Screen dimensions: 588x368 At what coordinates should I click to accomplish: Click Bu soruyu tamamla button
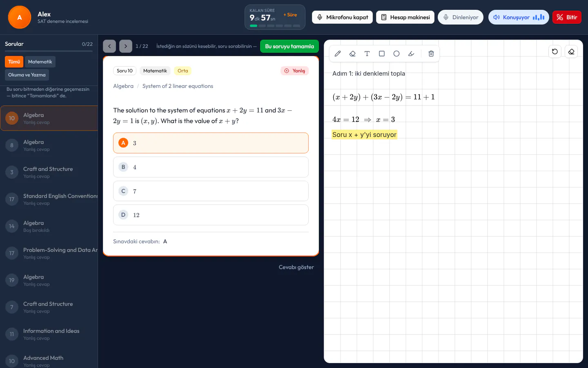(x=290, y=46)
